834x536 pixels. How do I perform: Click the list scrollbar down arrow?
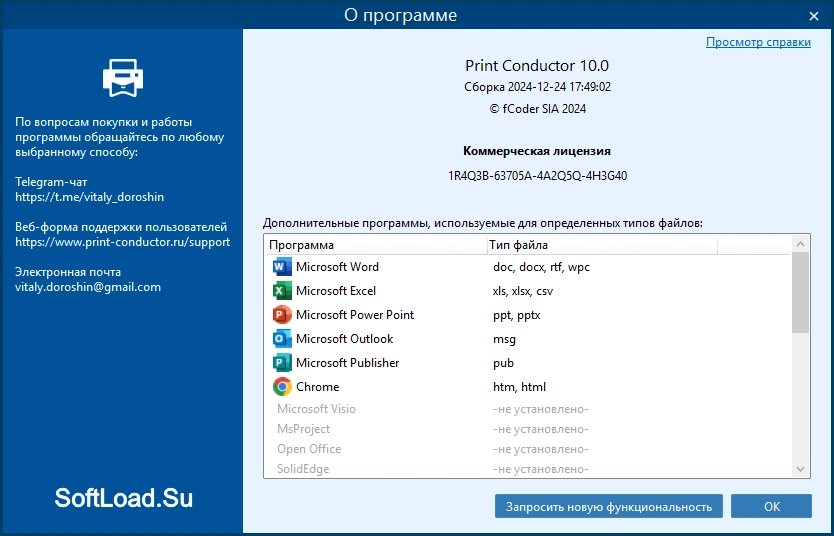coord(800,469)
